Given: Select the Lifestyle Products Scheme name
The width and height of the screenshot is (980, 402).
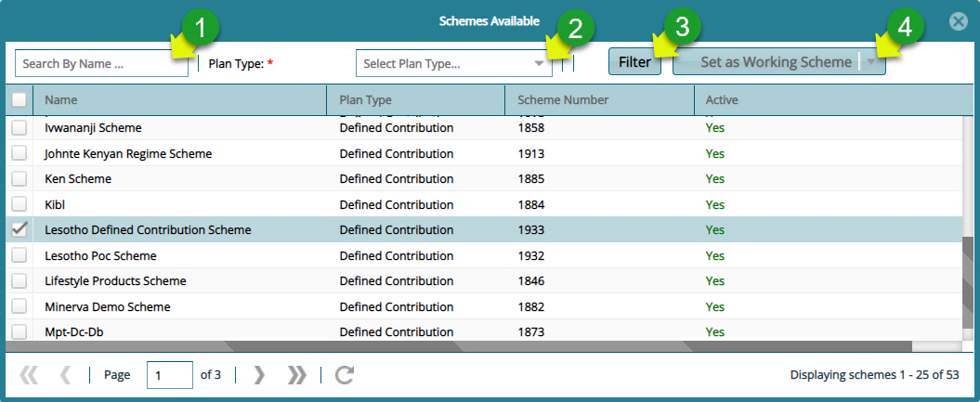Looking at the screenshot, I should tap(115, 281).
